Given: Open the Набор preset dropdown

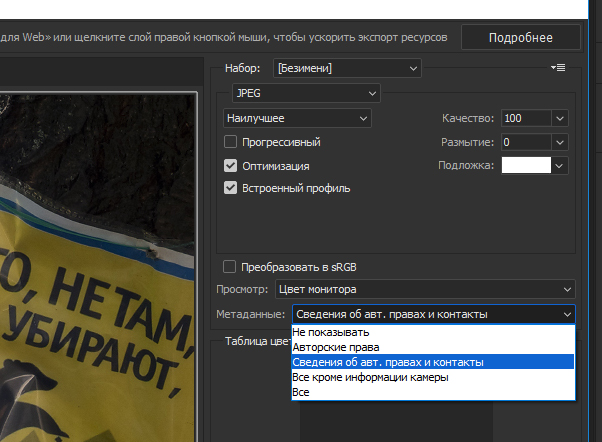Looking at the screenshot, I should 347,68.
